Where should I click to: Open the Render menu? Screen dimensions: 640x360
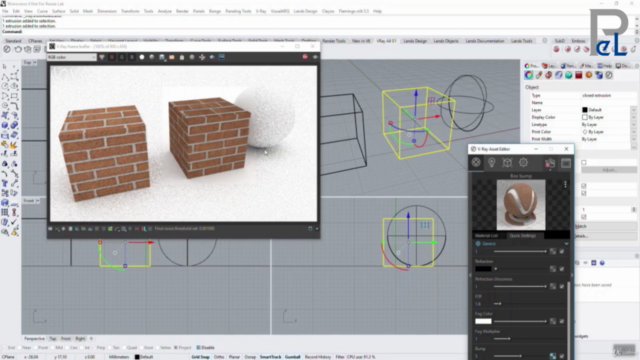click(182, 11)
